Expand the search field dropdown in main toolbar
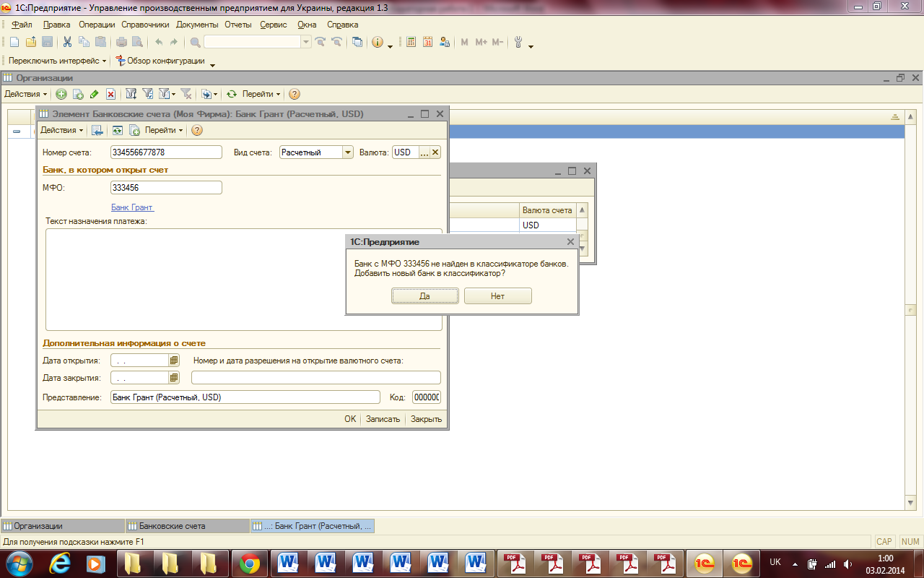 pos(306,42)
